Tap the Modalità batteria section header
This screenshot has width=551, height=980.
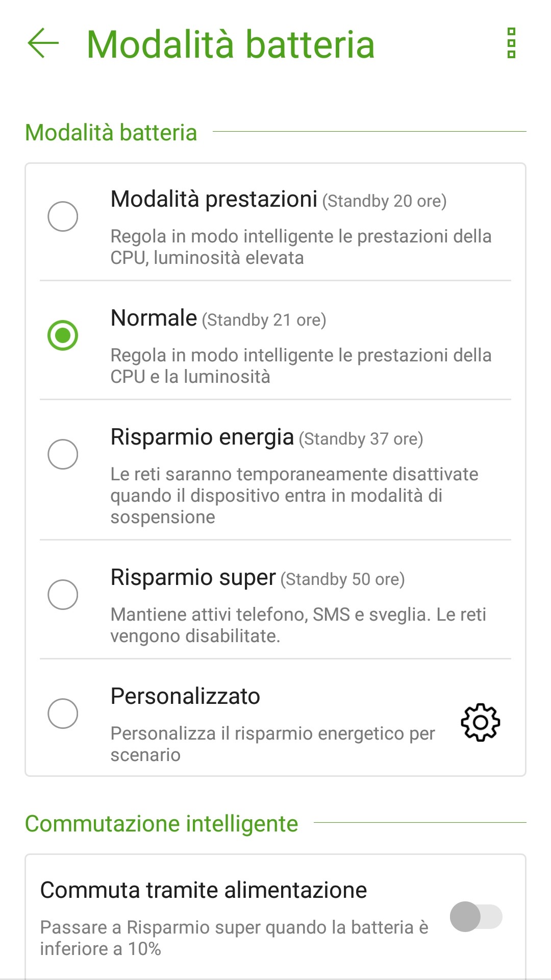(111, 133)
